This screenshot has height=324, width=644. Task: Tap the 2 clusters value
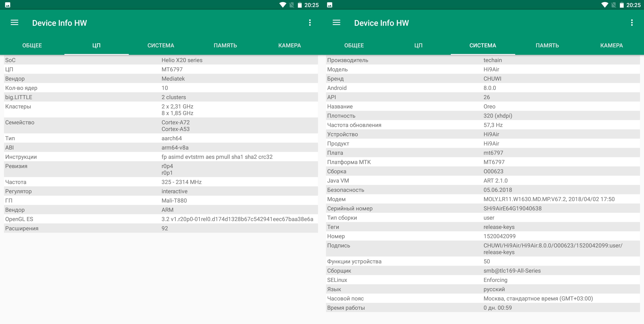pos(173,97)
